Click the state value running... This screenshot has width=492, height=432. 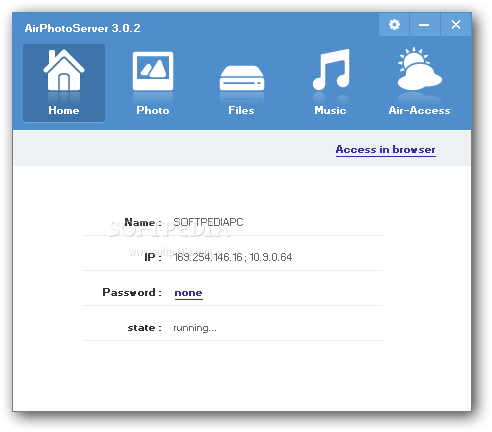[195, 328]
